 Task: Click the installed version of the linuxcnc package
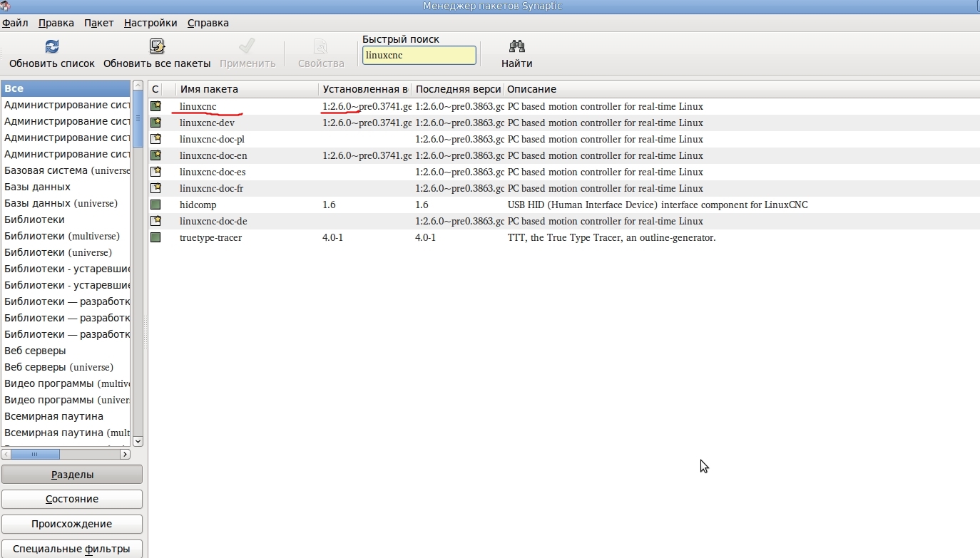pyautogui.click(x=367, y=106)
